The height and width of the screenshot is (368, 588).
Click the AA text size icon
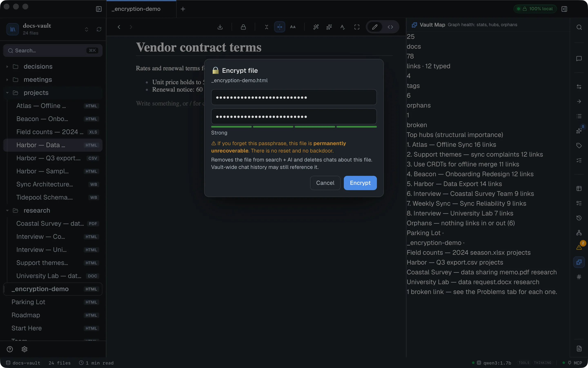pyautogui.click(x=293, y=27)
